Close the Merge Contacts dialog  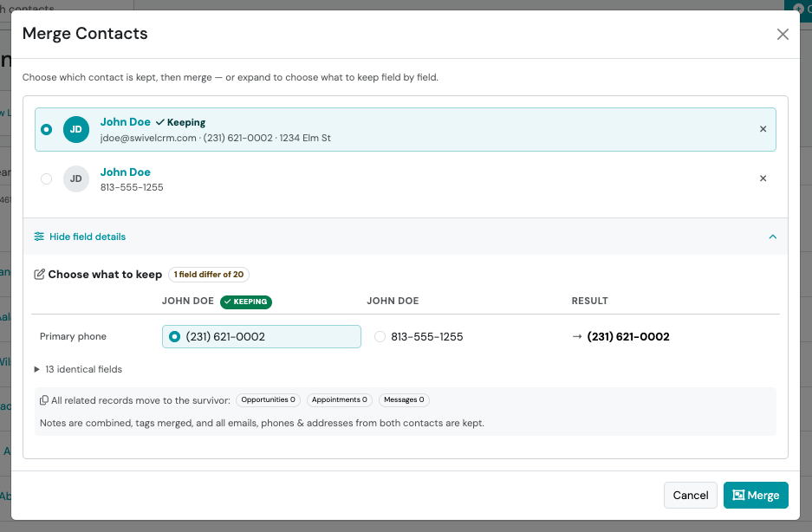pos(783,34)
